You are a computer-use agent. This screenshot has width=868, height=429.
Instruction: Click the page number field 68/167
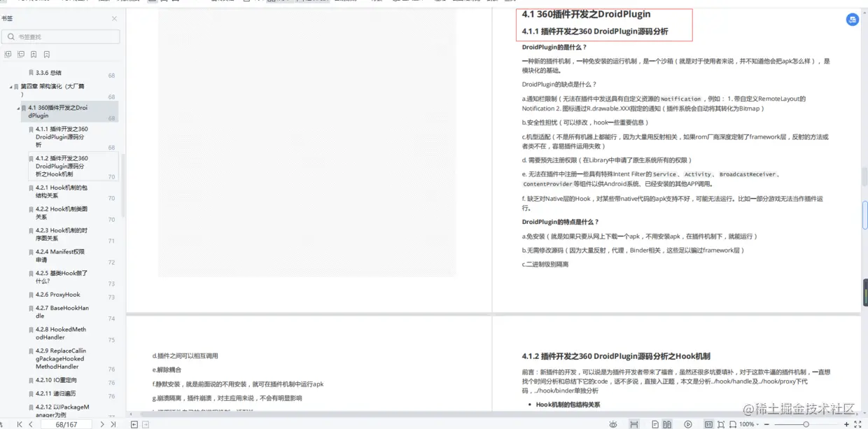click(x=66, y=424)
